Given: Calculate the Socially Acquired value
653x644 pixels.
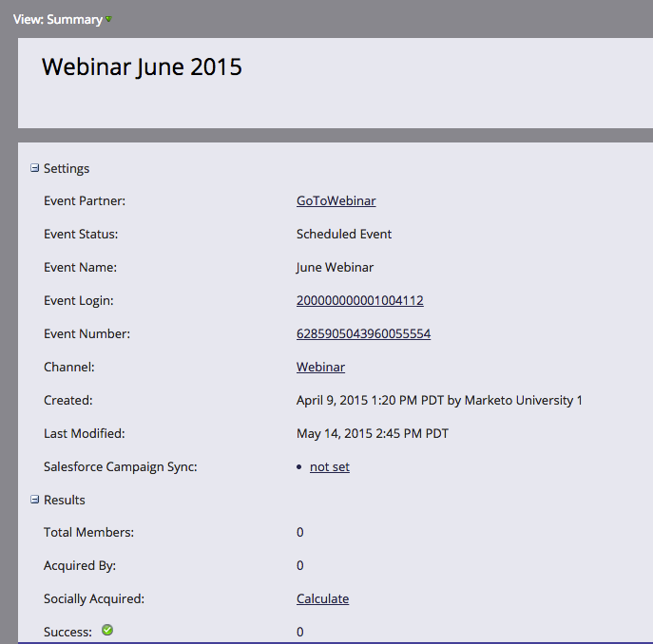Looking at the screenshot, I should (x=323, y=598).
